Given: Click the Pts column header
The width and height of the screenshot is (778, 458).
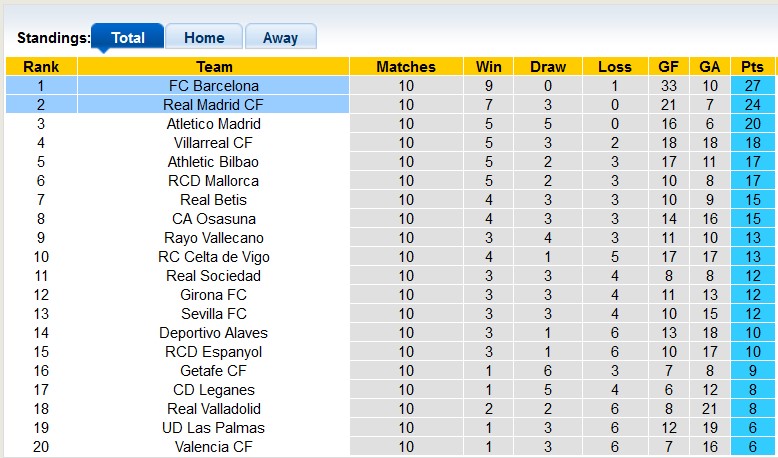Looking at the screenshot, I should click(752, 66).
